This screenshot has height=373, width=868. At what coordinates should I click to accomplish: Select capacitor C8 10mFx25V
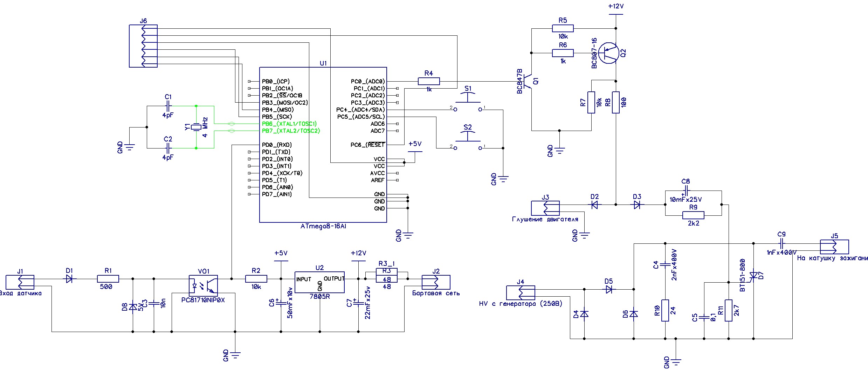coord(686,191)
